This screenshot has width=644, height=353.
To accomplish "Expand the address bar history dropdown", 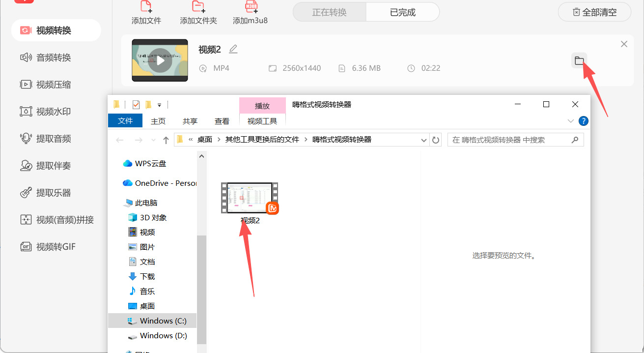I will 424,140.
